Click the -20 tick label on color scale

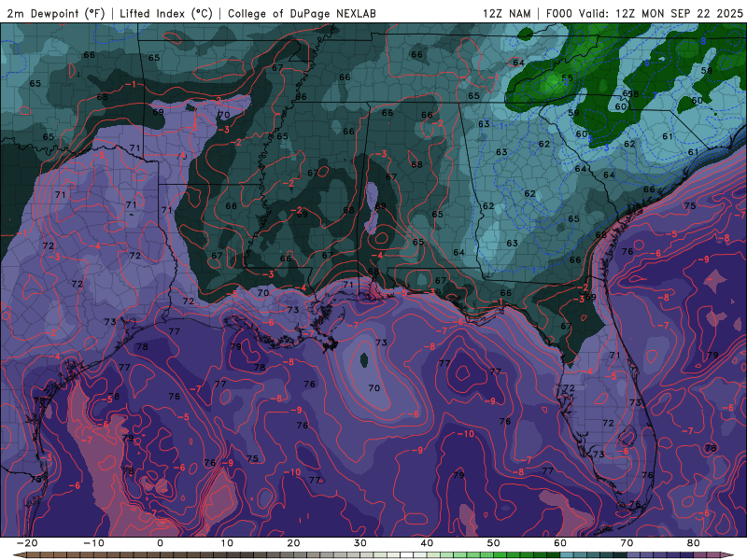click(27, 543)
